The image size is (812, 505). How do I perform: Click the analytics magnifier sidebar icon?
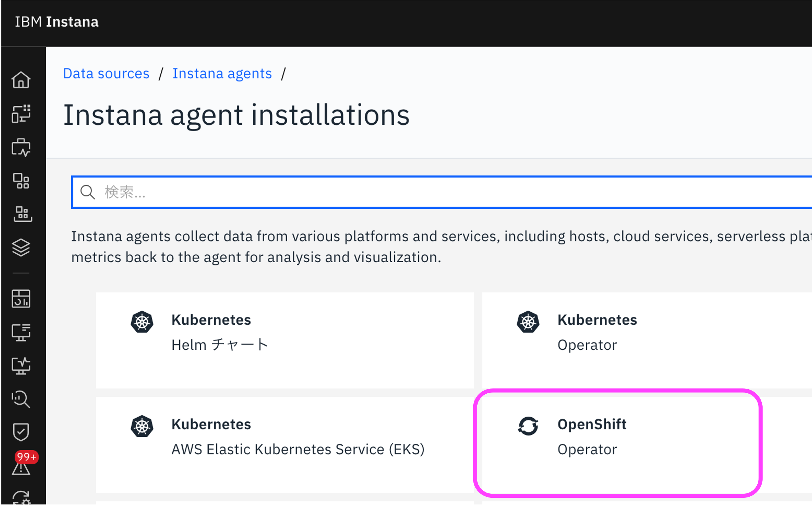pos(21,399)
